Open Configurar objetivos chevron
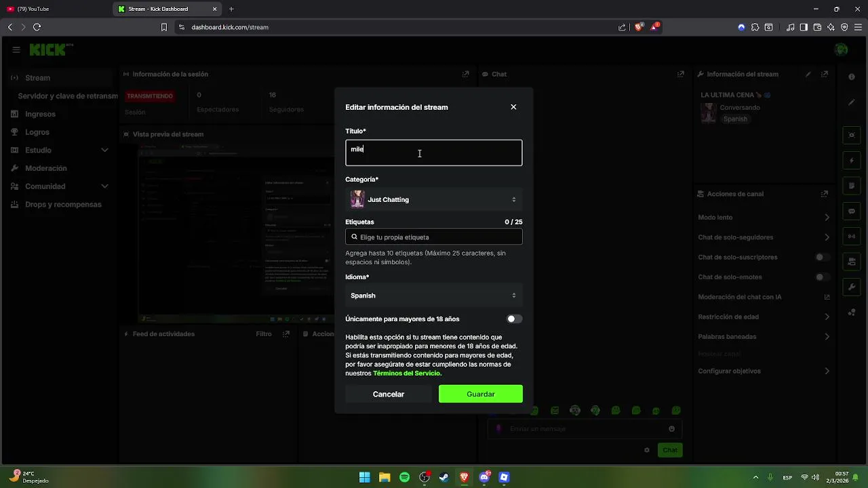This screenshot has width=868, height=488. point(827,371)
